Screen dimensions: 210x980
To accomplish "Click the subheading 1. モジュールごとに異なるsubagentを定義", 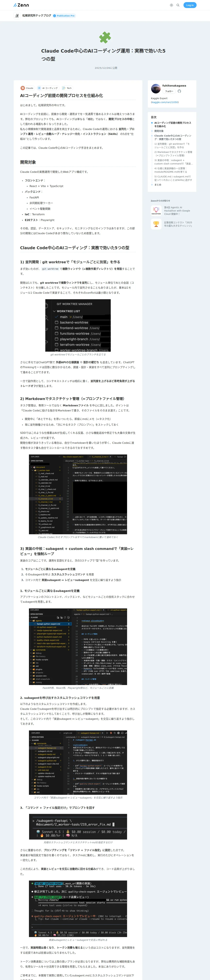I will 50,591.
